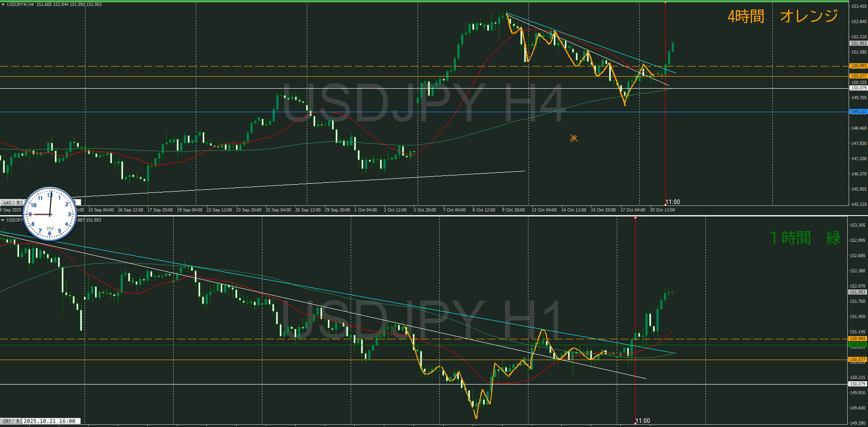
Task: Click the gray 151.953 current price label in H4
Action: pos(858,43)
